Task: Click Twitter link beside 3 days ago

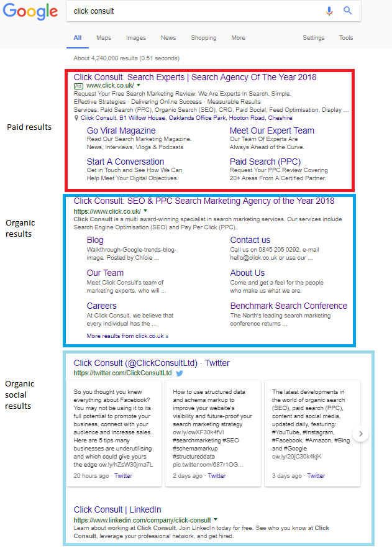Action: [x=316, y=476]
